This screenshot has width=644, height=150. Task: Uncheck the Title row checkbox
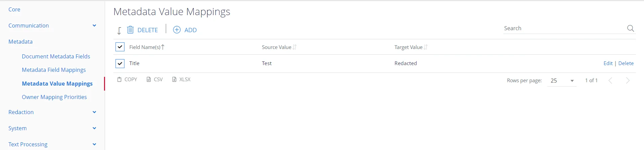(x=120, y=63)
